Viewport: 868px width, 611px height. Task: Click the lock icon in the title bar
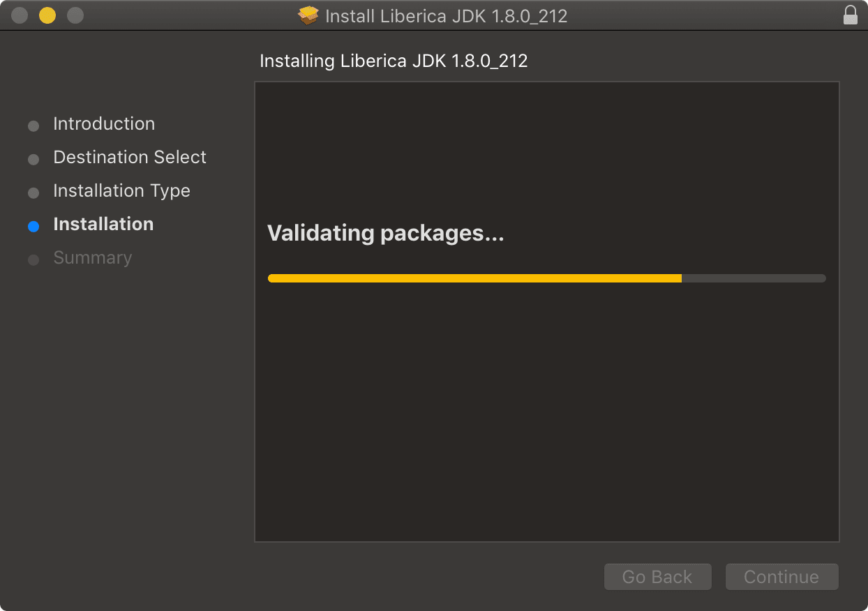(x=851, y=15)
